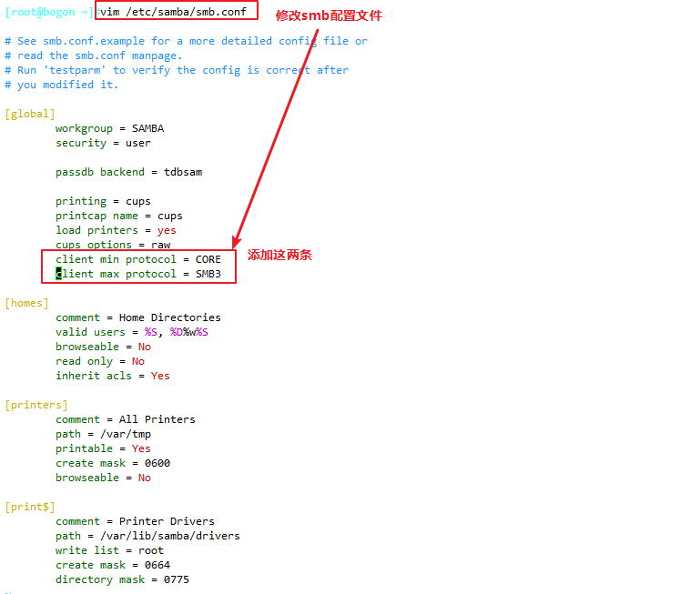
Task: Click the 'cups options = raw' line
Action: pos(113,245)
